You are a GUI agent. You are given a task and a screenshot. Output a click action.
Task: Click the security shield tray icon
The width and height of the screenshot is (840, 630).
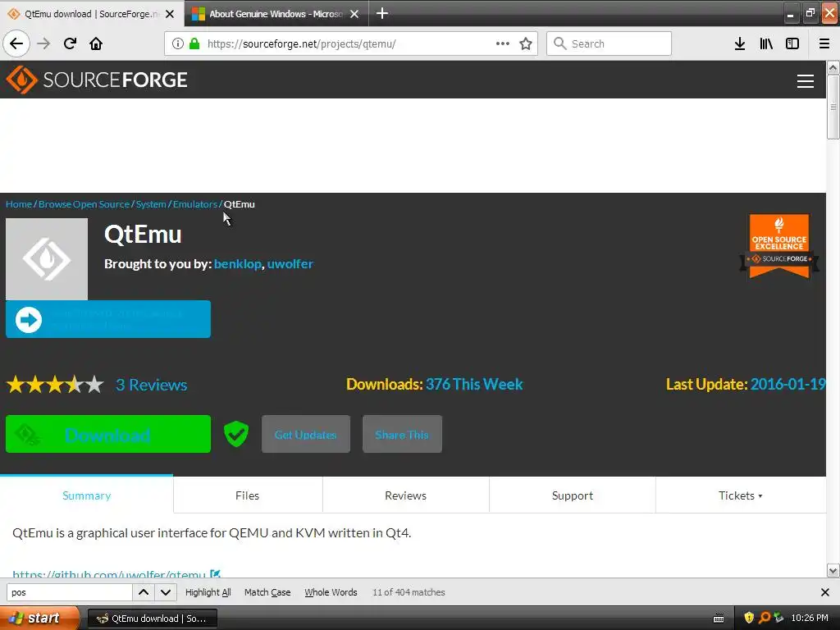[749, 618]
